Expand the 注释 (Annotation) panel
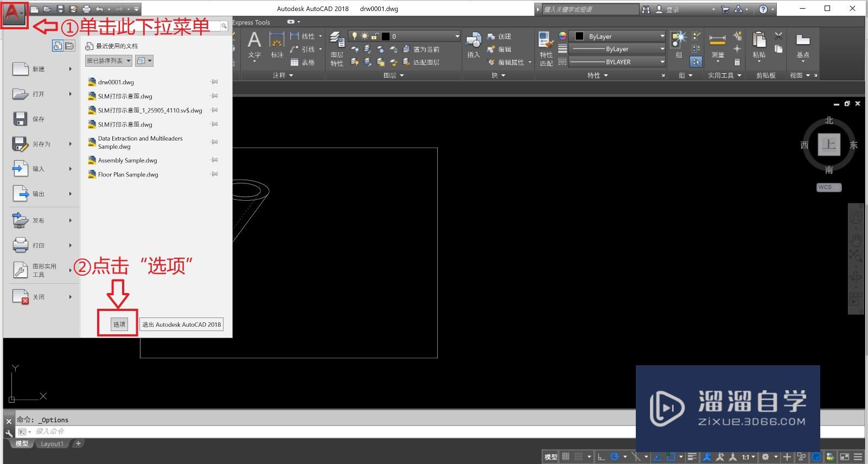Image resolution: width=868 pixels, height=464 pixels. 283,75
